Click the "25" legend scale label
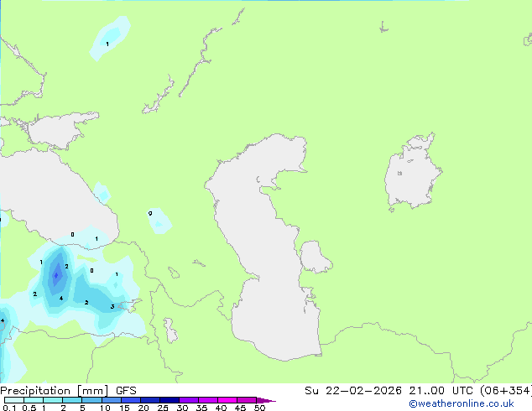532x411 pixels. pos(163,408)
